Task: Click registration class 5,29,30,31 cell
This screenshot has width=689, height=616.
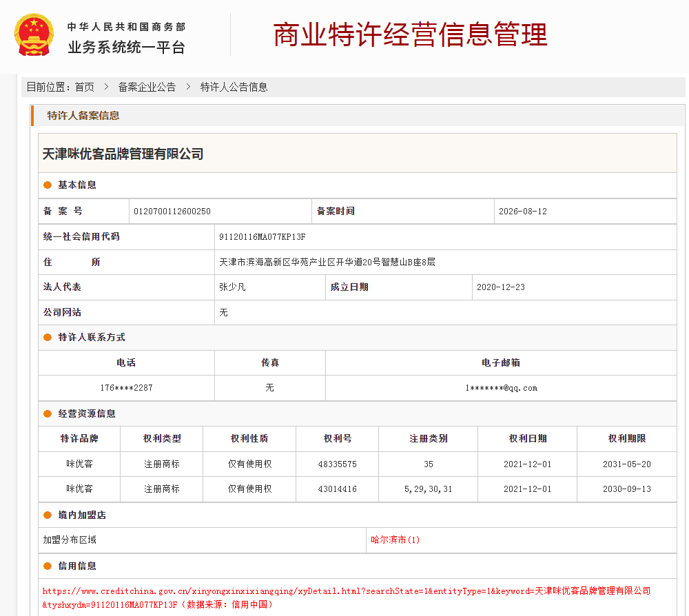Action: pos(429,489)
